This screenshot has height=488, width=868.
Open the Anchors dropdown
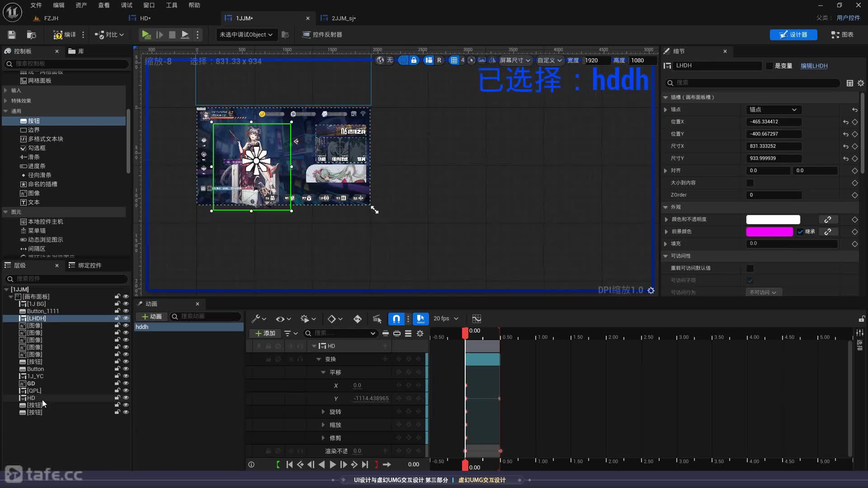coord(773,110)
